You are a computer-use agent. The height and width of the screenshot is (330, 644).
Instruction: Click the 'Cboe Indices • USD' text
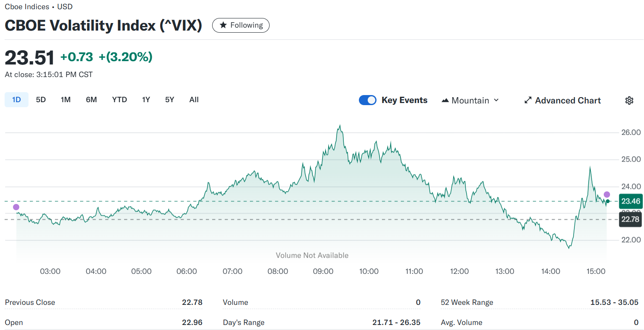(39, 7)
